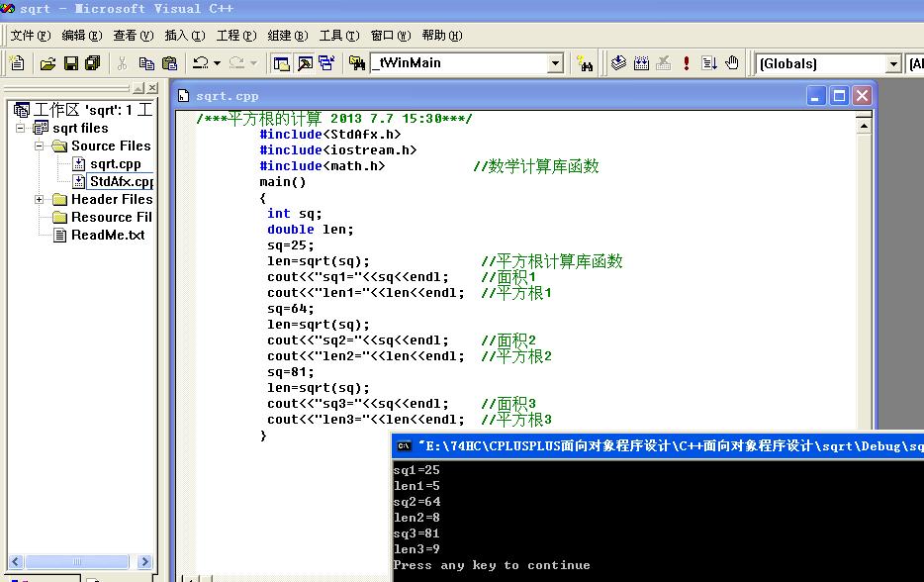Create a new text file from toolbar
The height and width of the screenshot is (582, 924).
(18, 63)
